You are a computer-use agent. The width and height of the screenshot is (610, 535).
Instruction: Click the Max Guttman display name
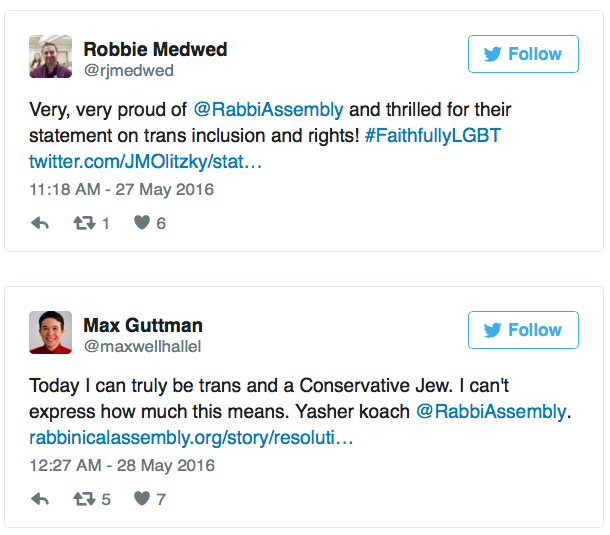pyautogui.click(x=143, y=325)
